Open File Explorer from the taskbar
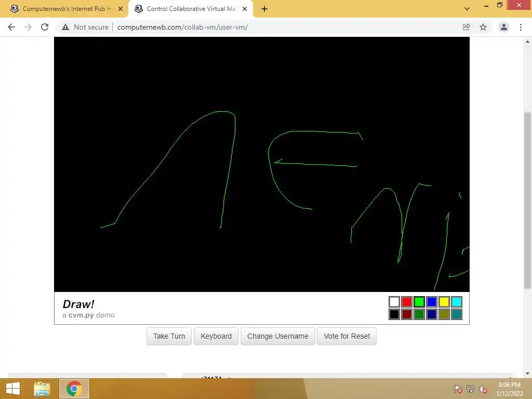Image resolution: width=532 pixels, height=399 pixels. 42,389
